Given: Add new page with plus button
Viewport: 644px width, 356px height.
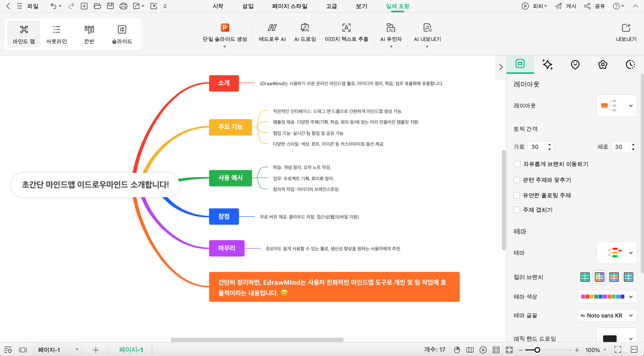Looking at the screenshot, I should pos(96,350).
